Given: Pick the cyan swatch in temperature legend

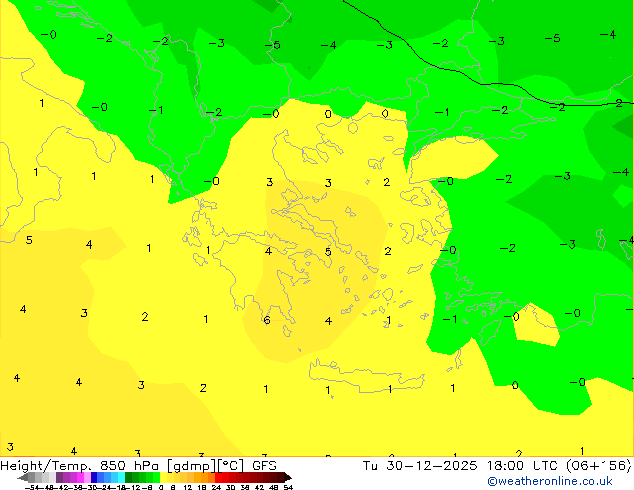Looking at the screenshot, I should (x=121, y=477).
